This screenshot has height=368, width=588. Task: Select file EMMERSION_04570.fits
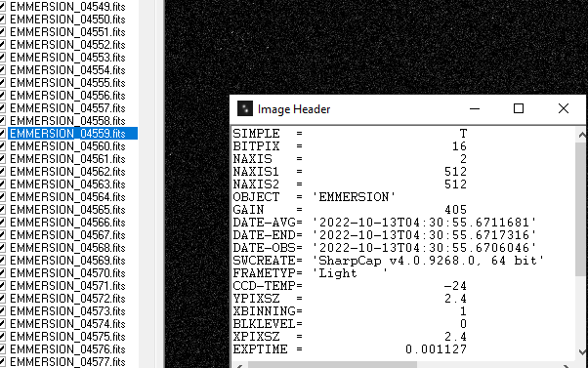pos(67,273)
